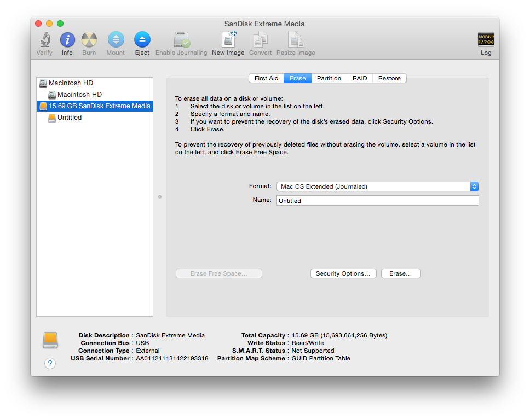Click the Burn disc icon

point(89,40)
